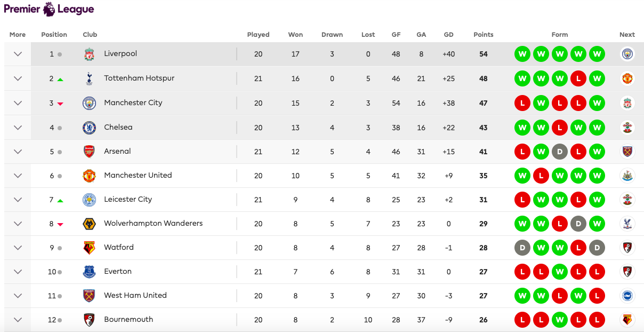Expand the Bournemouth row chevron
644x332 pixels.
(x=18, y=320)
